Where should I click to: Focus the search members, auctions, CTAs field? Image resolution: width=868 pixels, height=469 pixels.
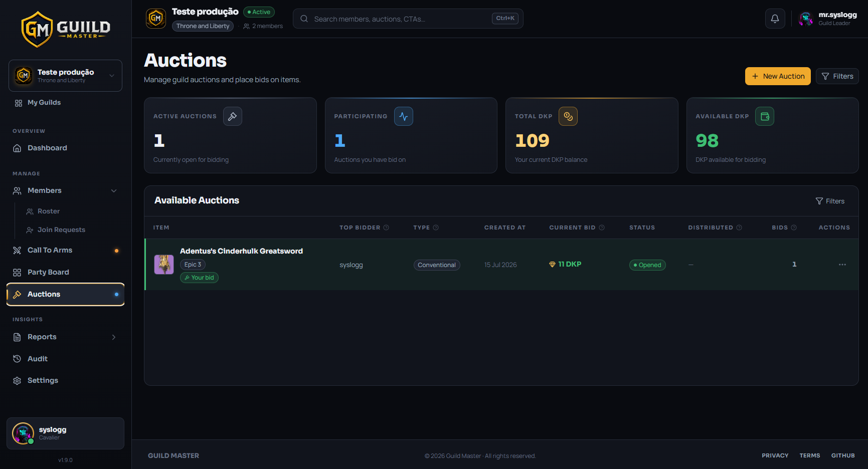408,19
